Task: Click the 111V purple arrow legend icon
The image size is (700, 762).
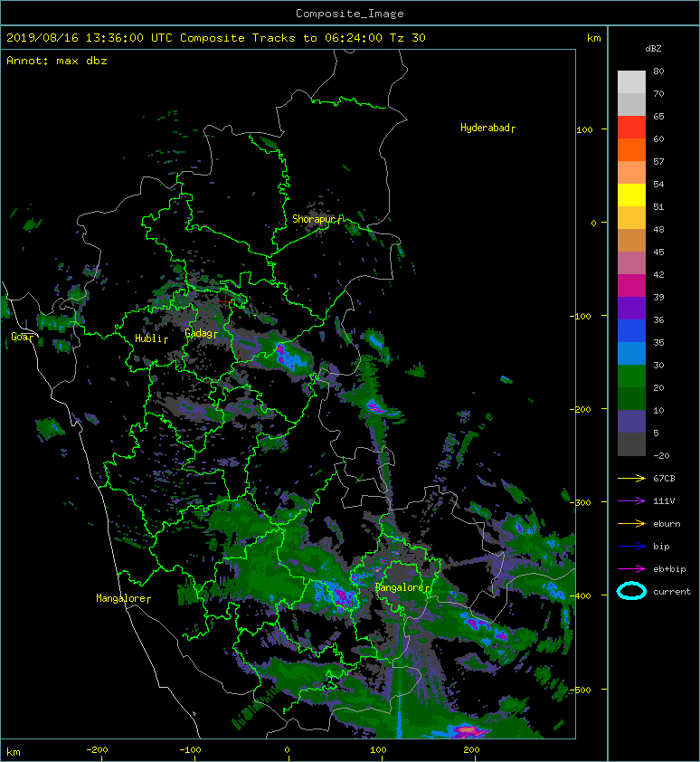Action: [x=631, y=501]
